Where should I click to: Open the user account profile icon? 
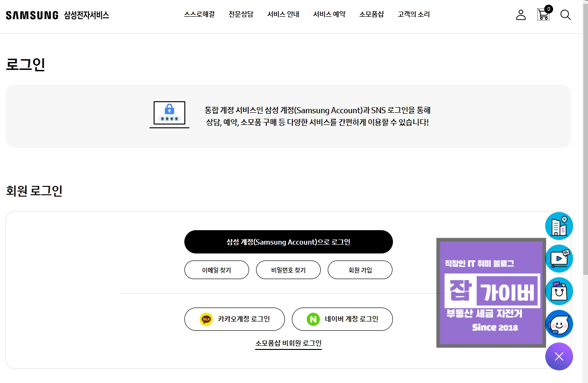tap(521, 15)
